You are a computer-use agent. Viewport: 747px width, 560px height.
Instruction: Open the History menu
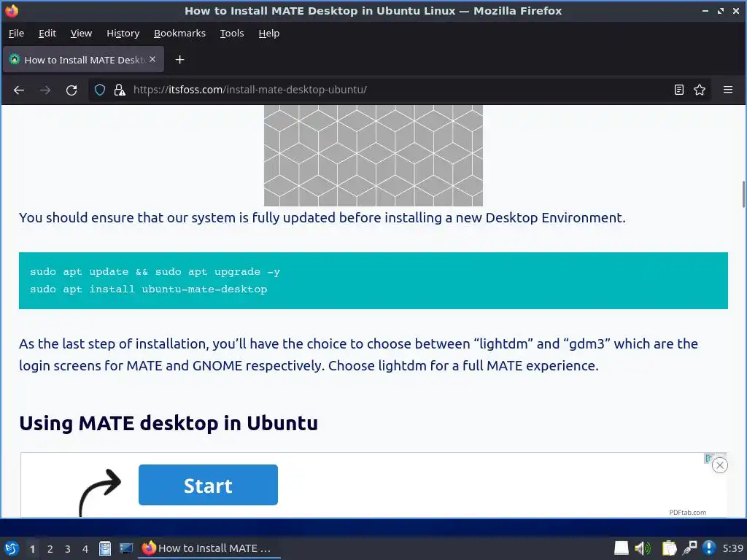pyautogui.click(x=123, y=34)
